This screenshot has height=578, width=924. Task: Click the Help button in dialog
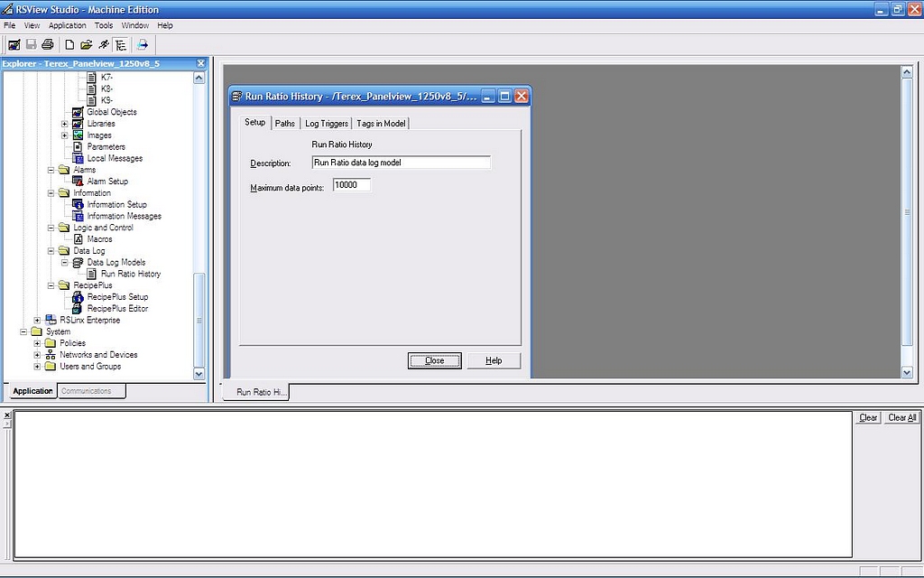(494, 360)
